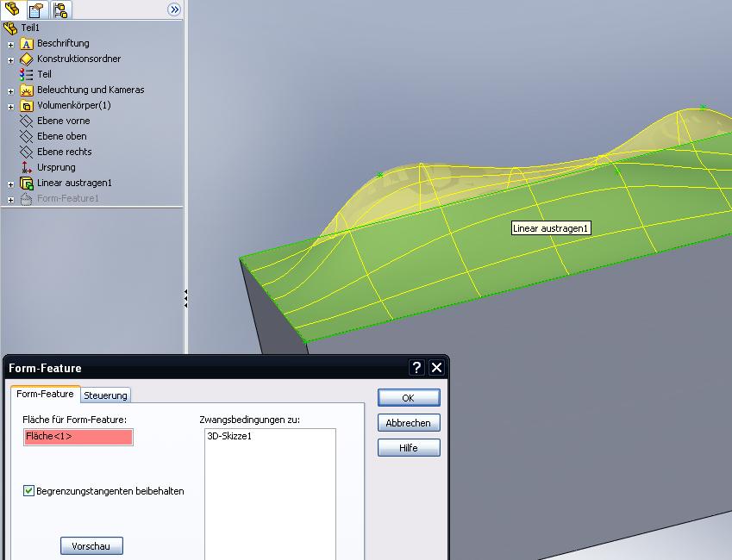Toggle Begrenzungstangenten beibehalten checkbox
The width and height of the screenshot is (732, 560).
point(28,490)
